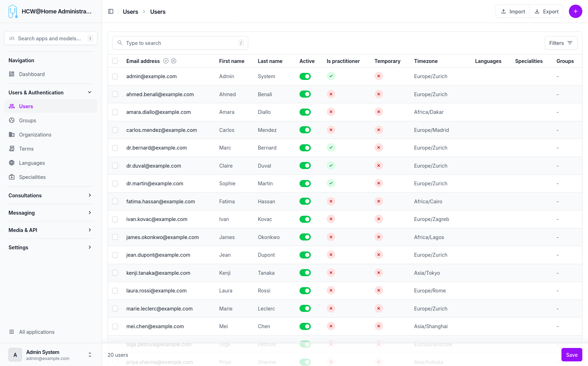
Task: Click the purple plus add user button
Action: point(575,11)
